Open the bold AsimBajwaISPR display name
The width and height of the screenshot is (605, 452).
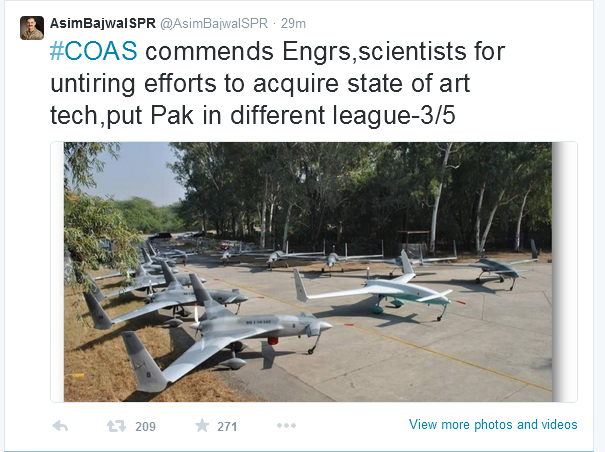(x=103, y=23)
